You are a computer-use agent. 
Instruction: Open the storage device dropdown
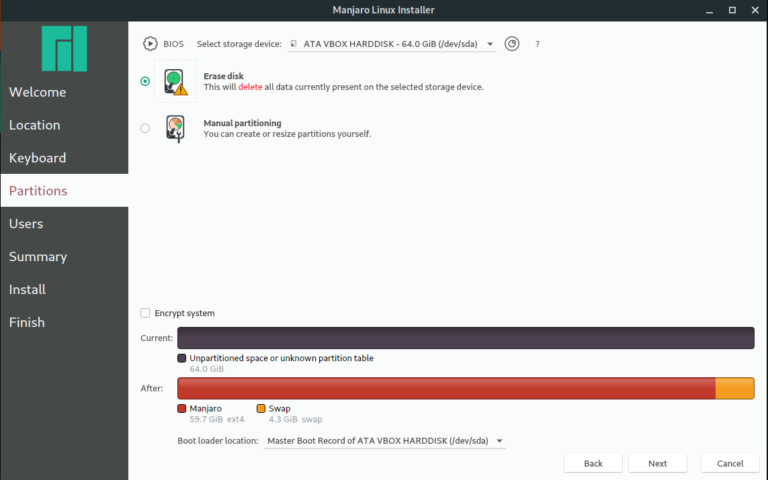pyautogui.click(x=392, y=44)
